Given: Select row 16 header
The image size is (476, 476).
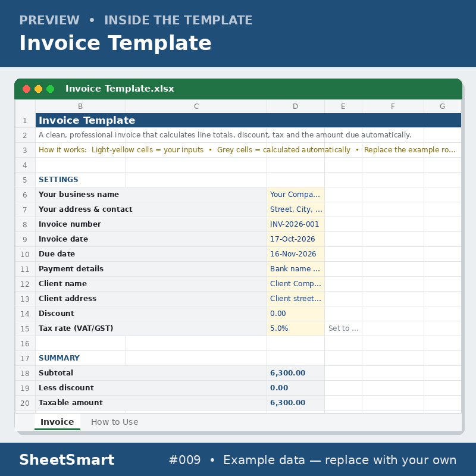Looking at the screenshot, I should (25, 343).
